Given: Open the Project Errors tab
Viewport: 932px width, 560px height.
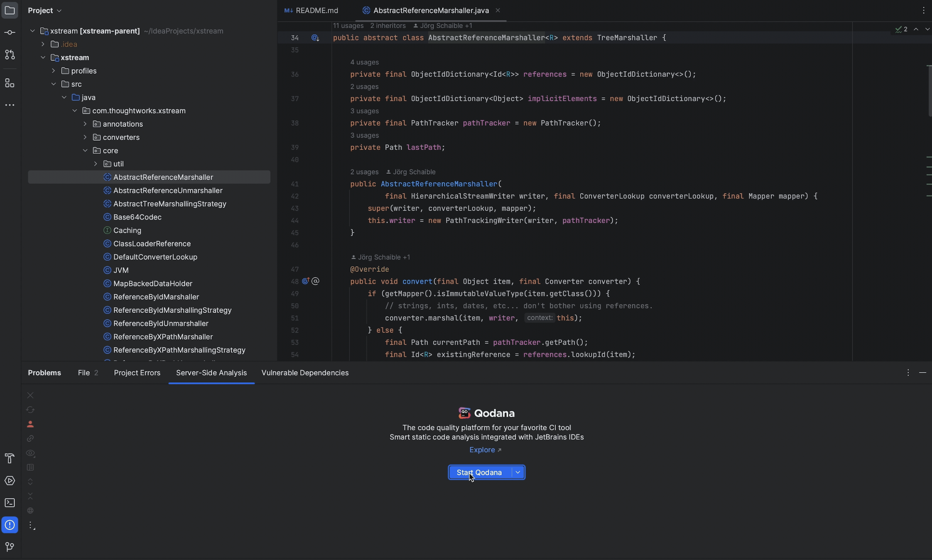Looking at the screenshot, I should [137, 373].
